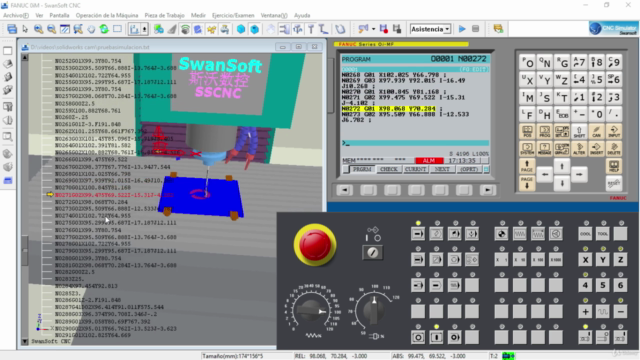Screen dimensions: 640x360
Task: Click the plus jog direction button
Action: 585,312
